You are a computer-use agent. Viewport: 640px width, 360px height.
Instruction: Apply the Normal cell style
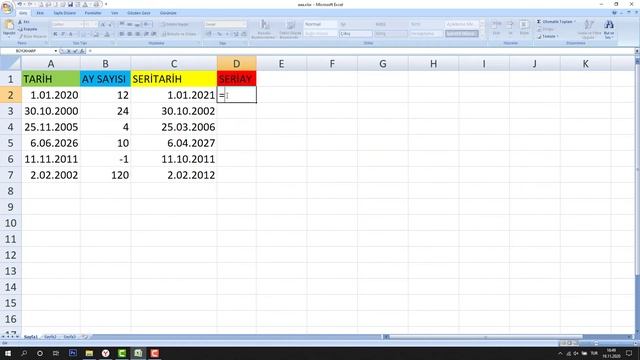click(x=320, y=24)
